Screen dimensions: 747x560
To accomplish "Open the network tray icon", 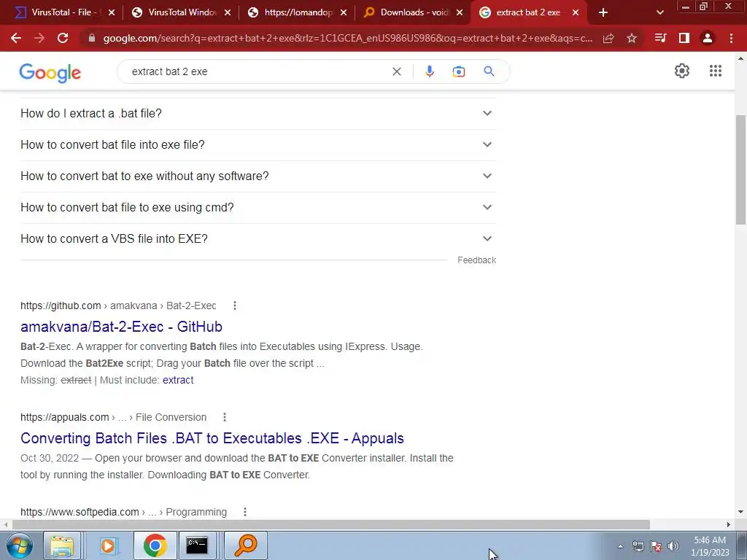I will click(638, 546).
